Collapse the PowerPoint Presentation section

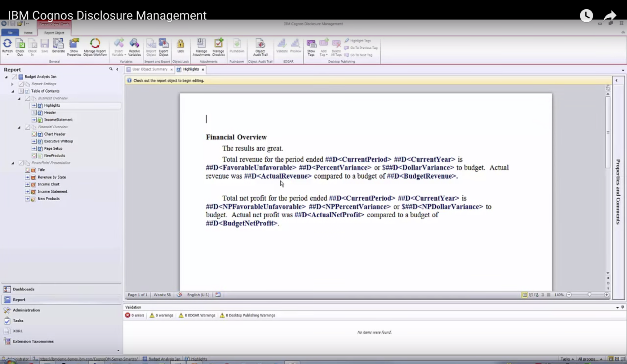point(13,163)
